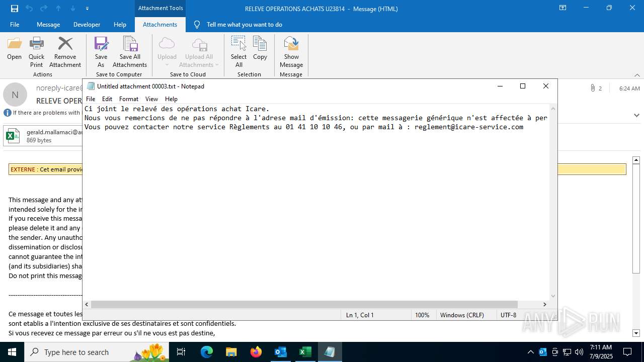
Task: Expand the message header chevron
Action: coord(636,115)
